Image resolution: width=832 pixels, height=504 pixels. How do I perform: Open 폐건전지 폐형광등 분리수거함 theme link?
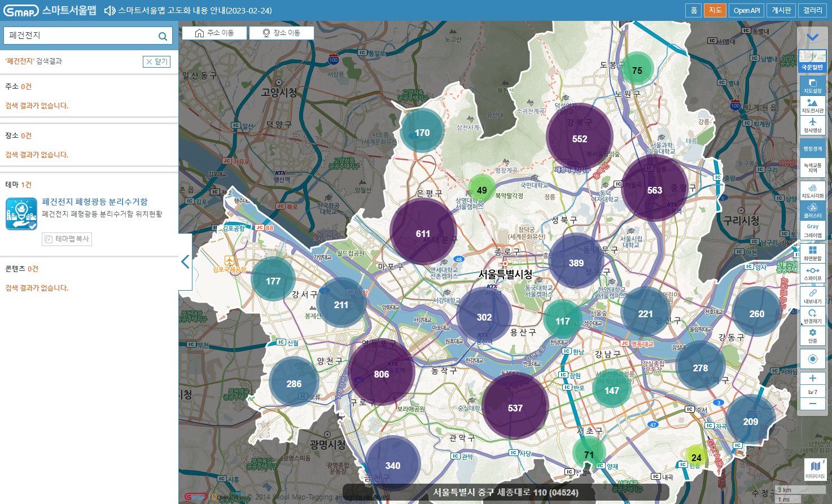pos(95,201)
